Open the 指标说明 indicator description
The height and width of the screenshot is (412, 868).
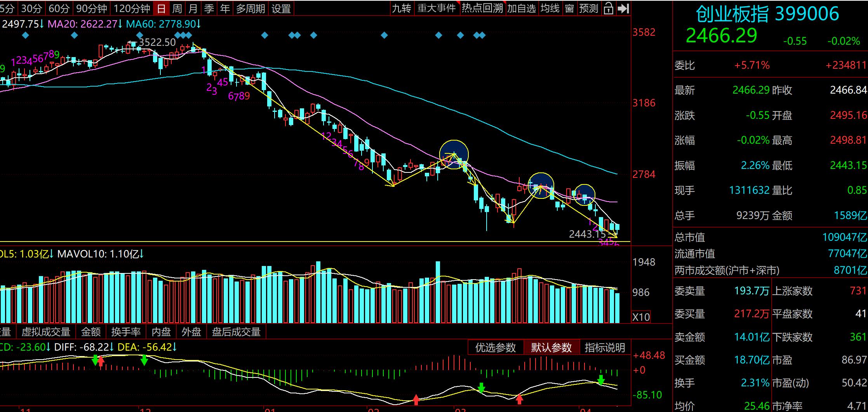pos(605,347)
